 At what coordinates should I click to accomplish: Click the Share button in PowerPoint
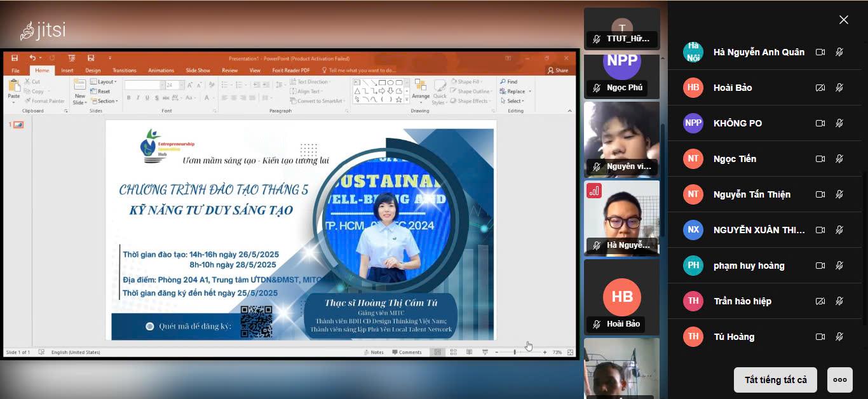558,71
